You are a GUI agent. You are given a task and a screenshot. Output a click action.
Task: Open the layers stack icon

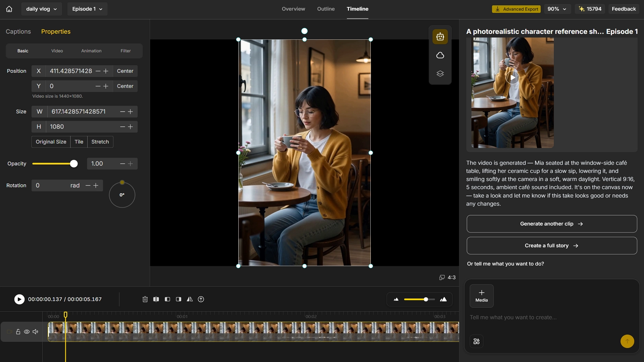click(440, 74)
